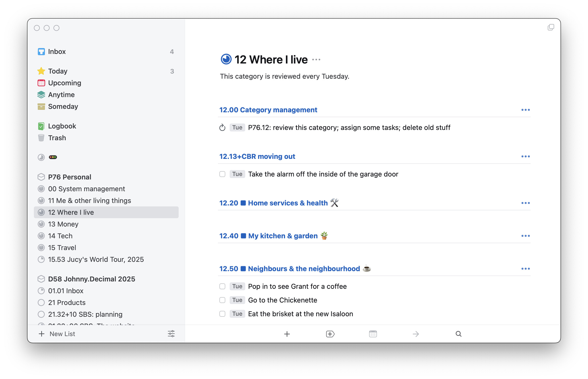Screen dimensions: 588x379
Task: Complete 'Pop in to see Grant' task
Action: point(222,286)
